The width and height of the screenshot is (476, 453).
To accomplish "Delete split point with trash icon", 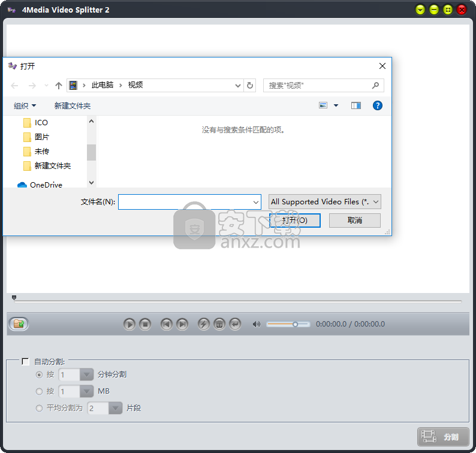I will click(x=219, y=324).
